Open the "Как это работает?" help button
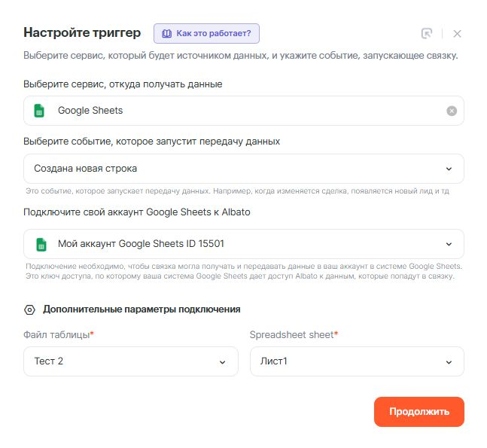Image resolution: width=487 pixels, height=448 pixels. point(207,33)
